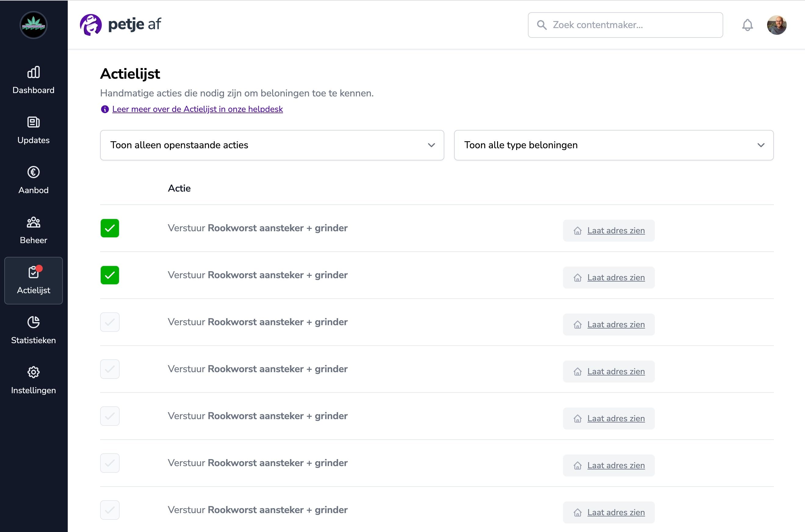This screenshot has width=805, height=532.
Task: Open the Actielijst helpdesk link
Action: pyautogui.click(x=197, y=109)
